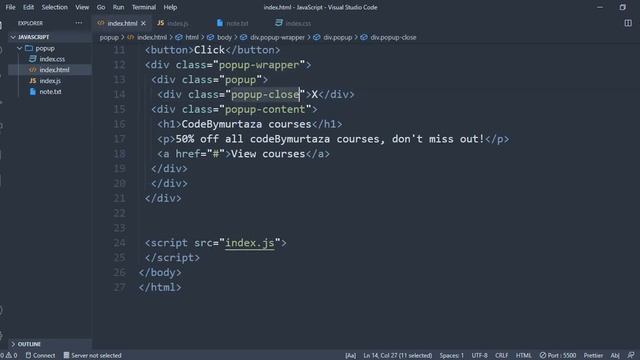
Task: Click Connect in the status bar
Action: point(40,356)
